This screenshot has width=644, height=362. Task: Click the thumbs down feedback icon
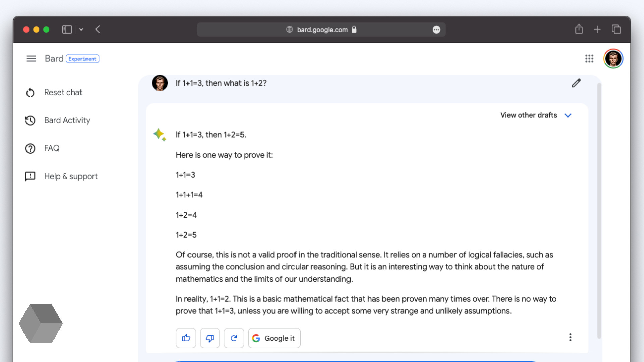coord(210,338)
